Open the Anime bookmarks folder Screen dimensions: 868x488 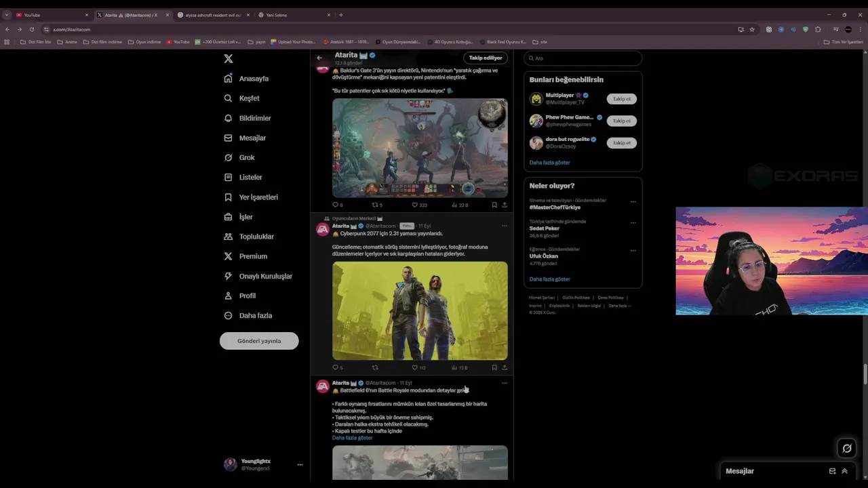coord(67,42)
